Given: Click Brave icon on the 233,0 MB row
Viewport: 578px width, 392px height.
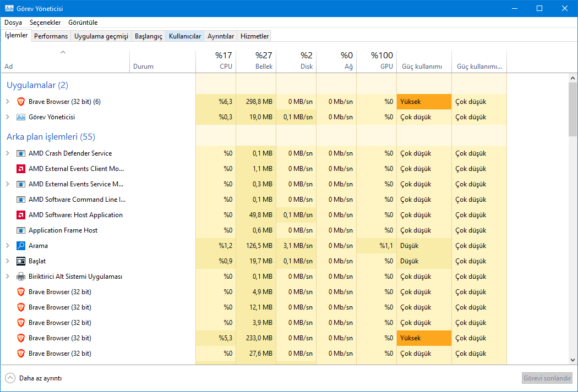Looking at the screenshot, I should [21, 338].
